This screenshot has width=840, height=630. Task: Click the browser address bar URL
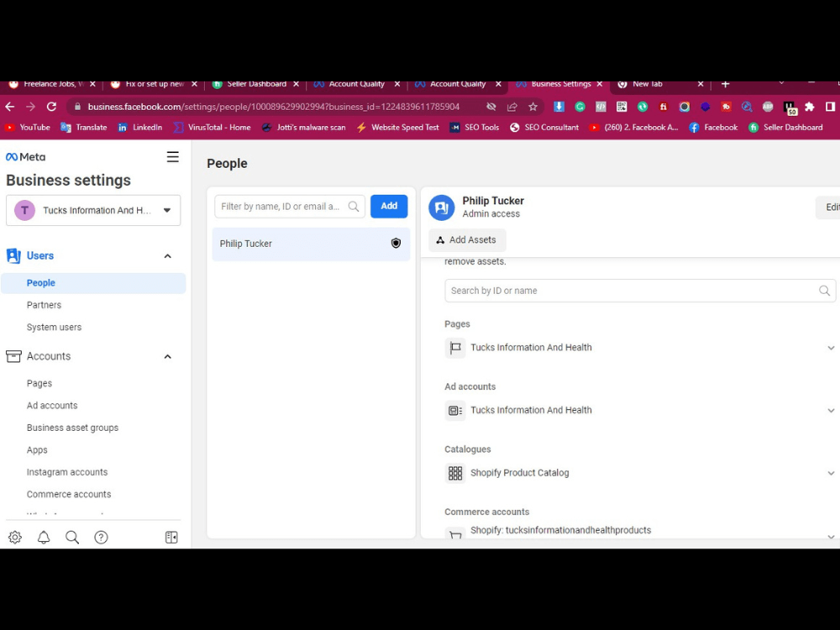[273, 107]
